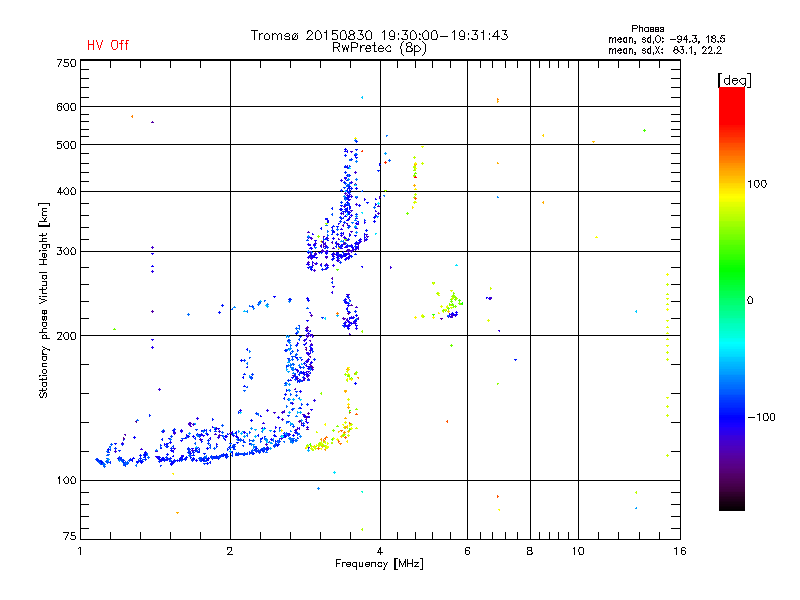This screenshot has width=800, height=600.
Task: Click the x-axis label '10'
Action: coord(578,551)
